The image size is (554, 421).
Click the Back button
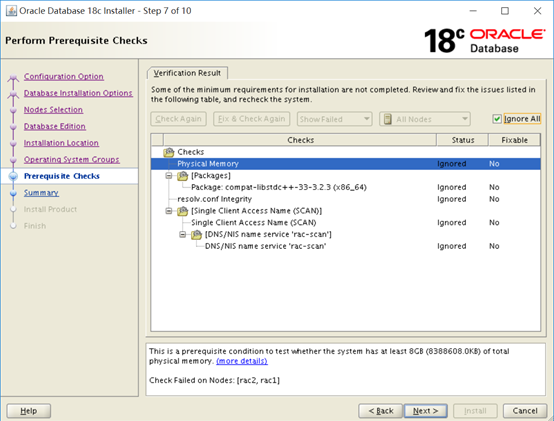[x=381, y=411]
